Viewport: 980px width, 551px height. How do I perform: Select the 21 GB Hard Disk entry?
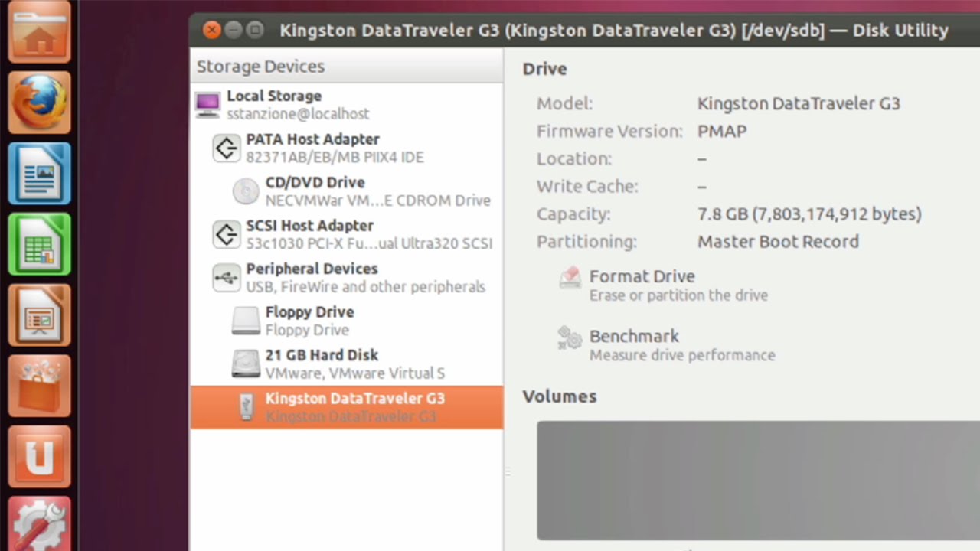pyautogui.click(x=347, y=364)
